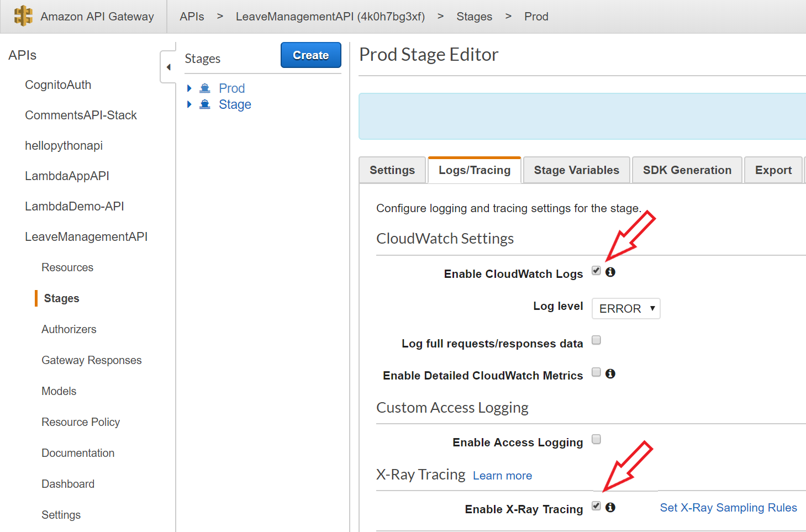The image size is (806, 532).
Task: Toggle the Enable X-Ray Tracing checkbox
Action: [x=596, y=505]
